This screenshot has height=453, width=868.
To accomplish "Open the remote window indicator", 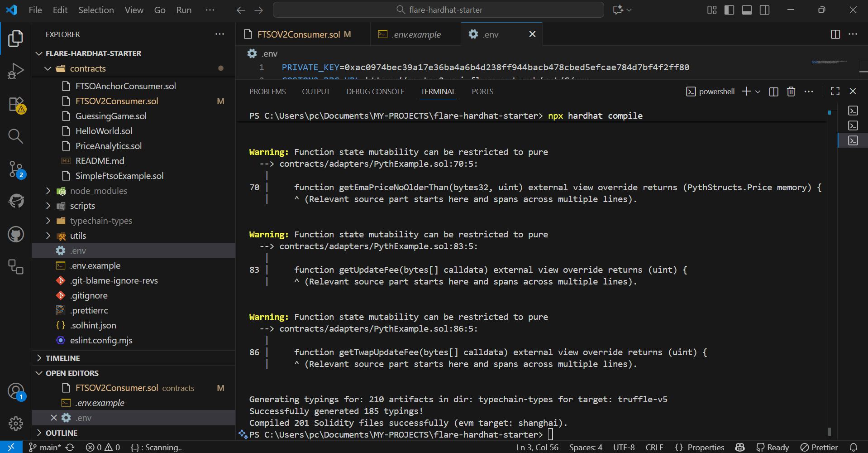I will click(11, 447).
